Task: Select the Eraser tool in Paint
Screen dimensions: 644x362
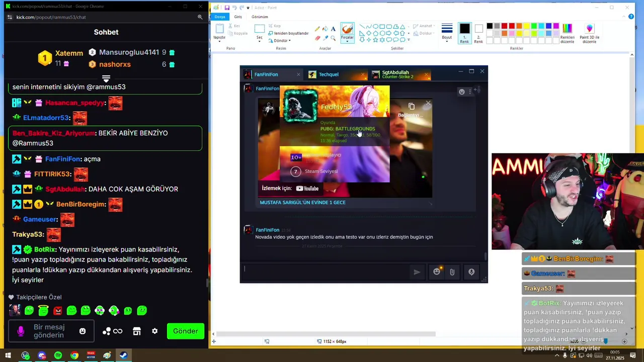Action: [317, 38]
